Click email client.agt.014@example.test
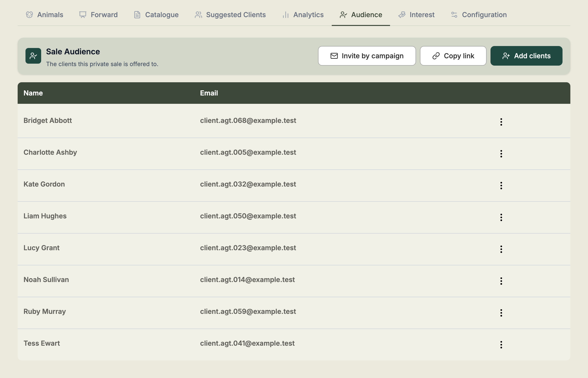This screenshot has height=378, width=588. pos(247,280)
